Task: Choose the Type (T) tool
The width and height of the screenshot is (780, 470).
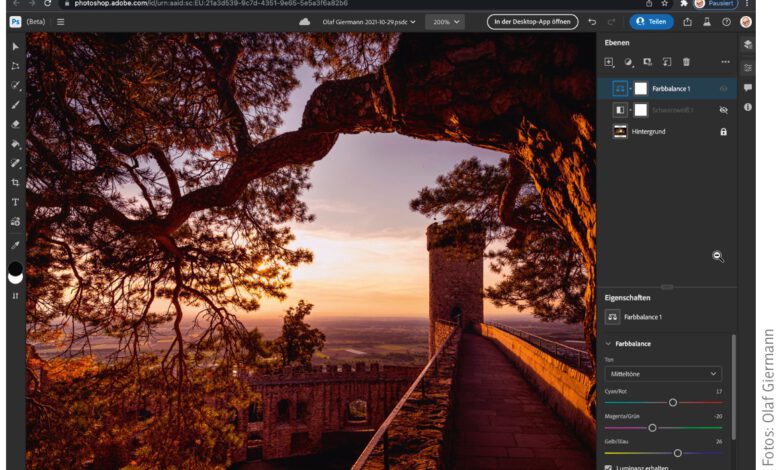Action: click(x=15, y=202)
